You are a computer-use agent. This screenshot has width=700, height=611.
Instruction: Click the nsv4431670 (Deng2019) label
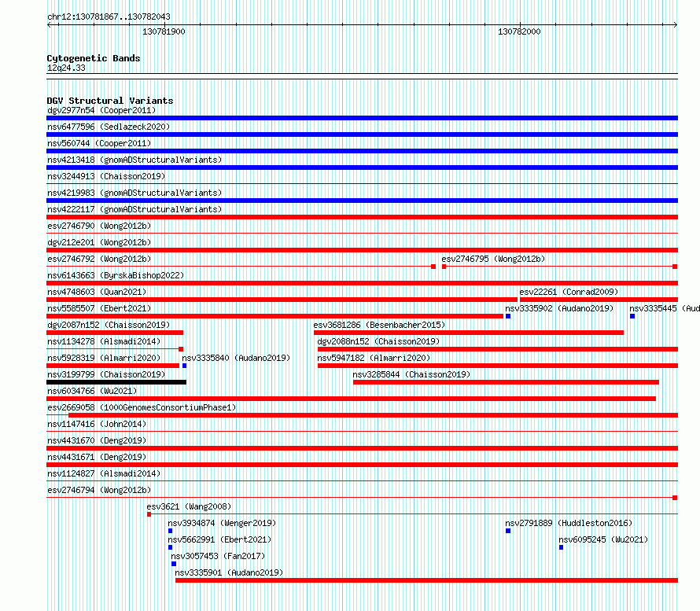[x=97, y=440]
